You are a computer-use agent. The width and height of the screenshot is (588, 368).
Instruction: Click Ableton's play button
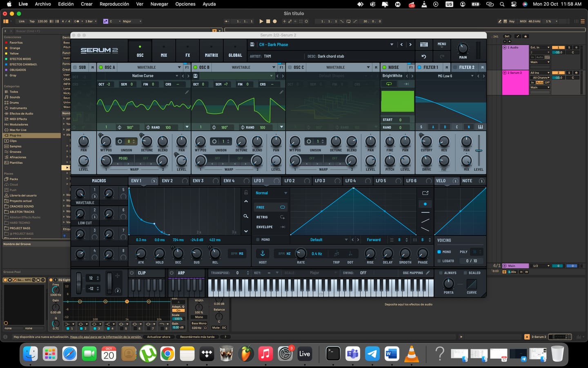tap(261, 21)
